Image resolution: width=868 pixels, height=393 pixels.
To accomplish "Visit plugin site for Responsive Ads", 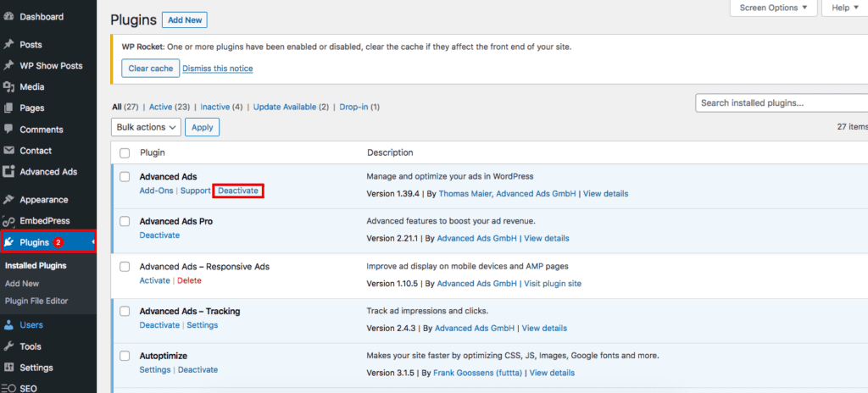I will pos(553,284).
